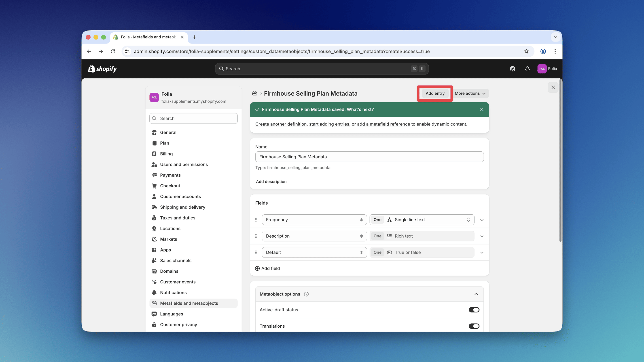Open Shipping and delivery settings
The height and width of the screenshot is (362, 644).
coord(193,207)
